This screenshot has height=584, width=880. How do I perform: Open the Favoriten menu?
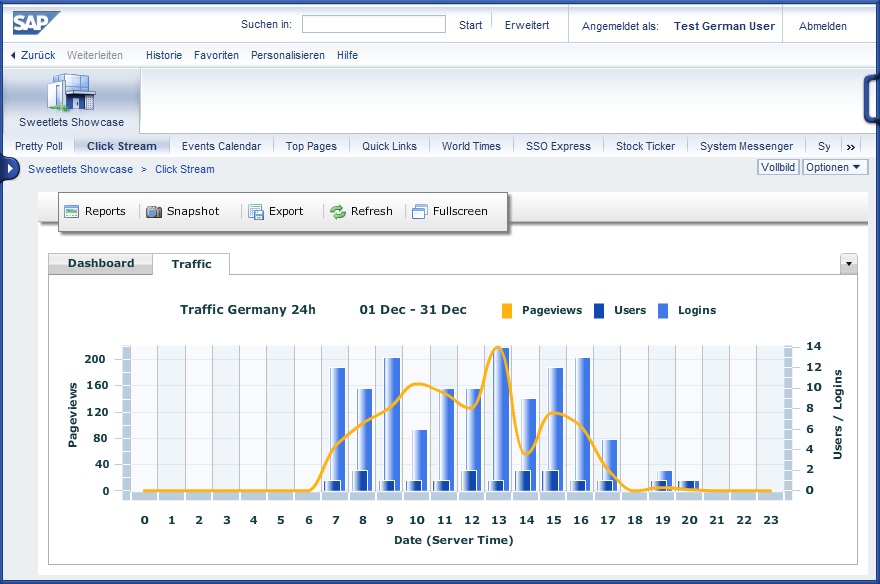pos(216,55)
